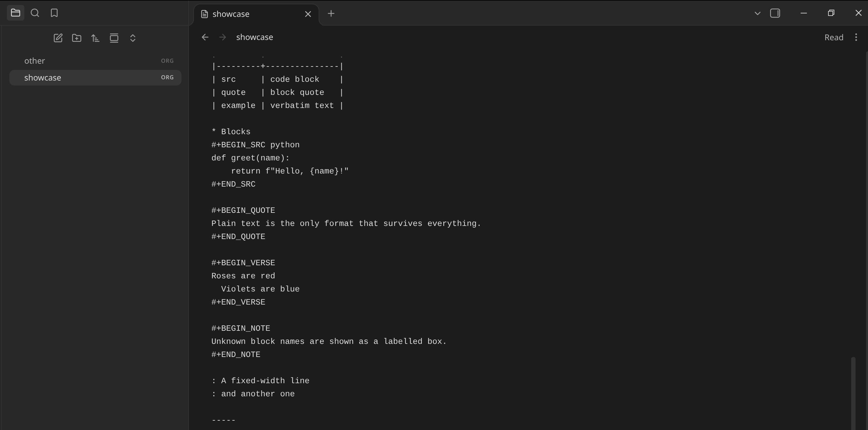Click the '#+END_SRC' line

coord(233,184)
